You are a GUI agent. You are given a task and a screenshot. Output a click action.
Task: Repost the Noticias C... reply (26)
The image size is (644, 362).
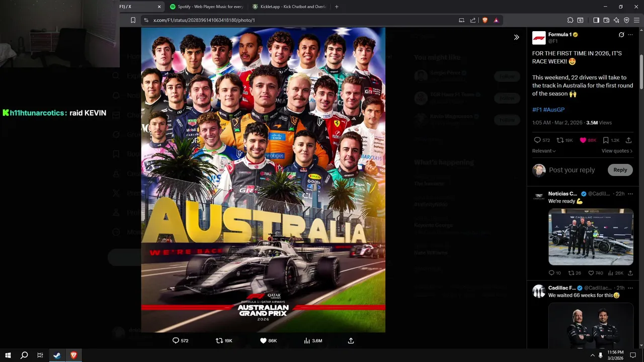pyautogui.click(x=571, y=273)
